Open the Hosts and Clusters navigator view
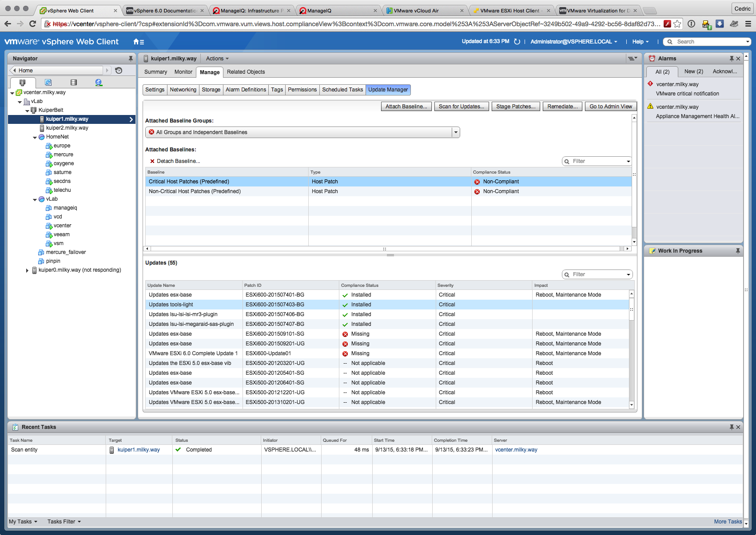 point(23,83)
